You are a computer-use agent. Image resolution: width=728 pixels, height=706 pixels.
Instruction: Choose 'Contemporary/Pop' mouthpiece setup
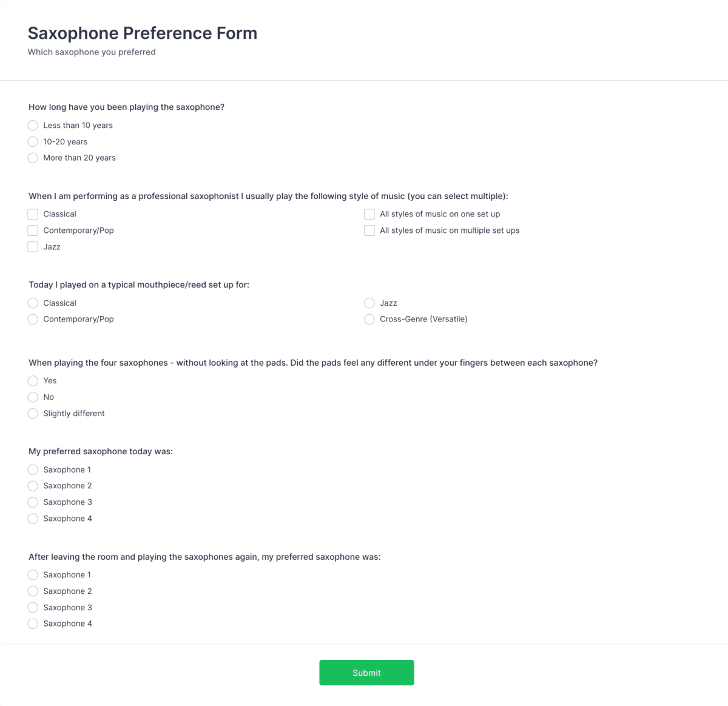(x=33, y=319)
